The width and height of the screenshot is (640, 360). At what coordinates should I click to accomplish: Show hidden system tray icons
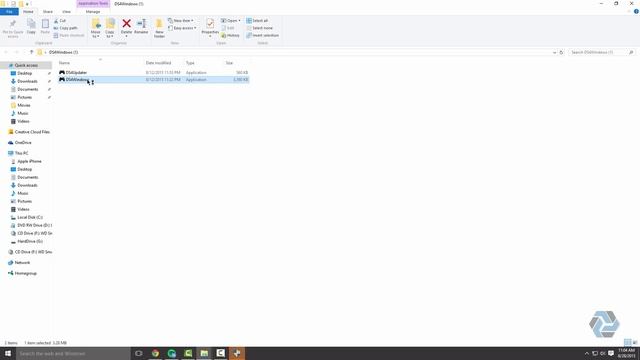tap(587, 353)
